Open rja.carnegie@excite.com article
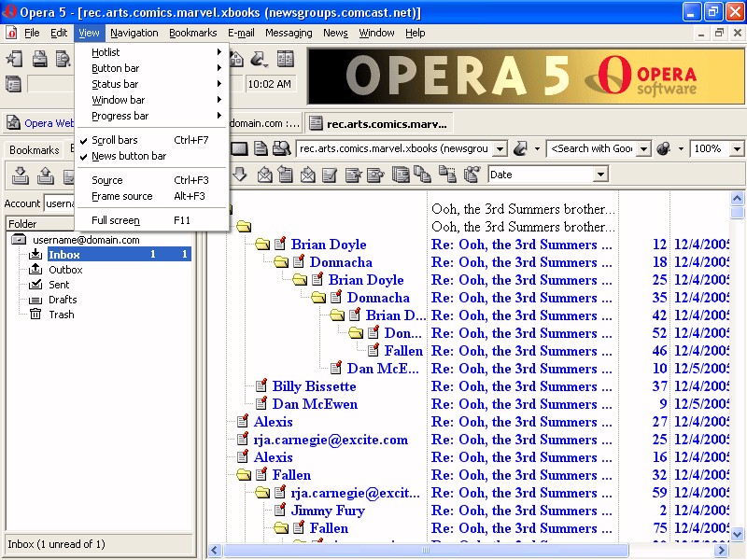This screenshot has width=747, height=560. [x=331, y=440]
